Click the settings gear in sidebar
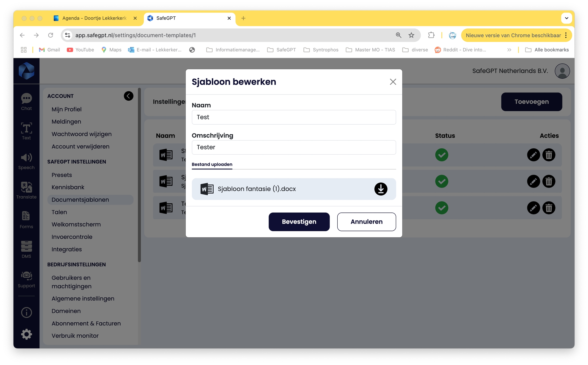 tap(26, 334)
